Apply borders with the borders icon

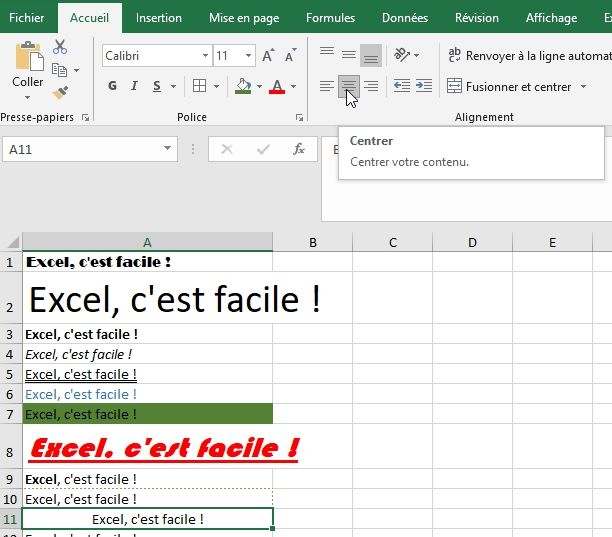[x=199, y=86]
